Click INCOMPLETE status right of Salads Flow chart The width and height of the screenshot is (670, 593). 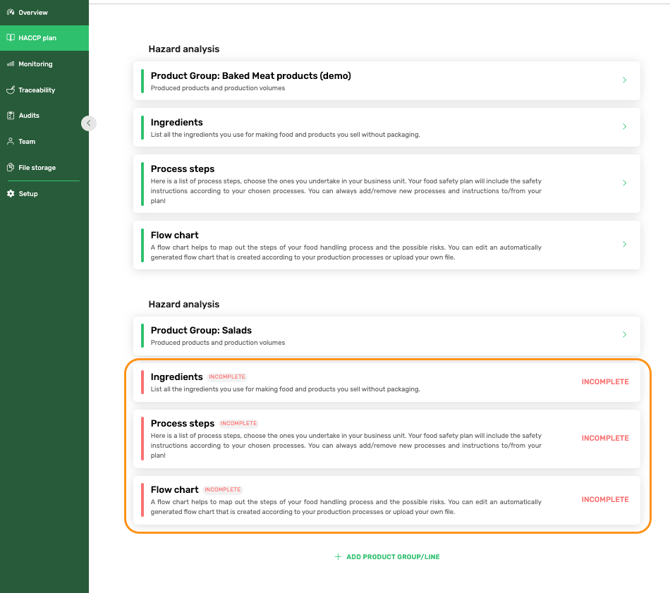tap(605, 499)
